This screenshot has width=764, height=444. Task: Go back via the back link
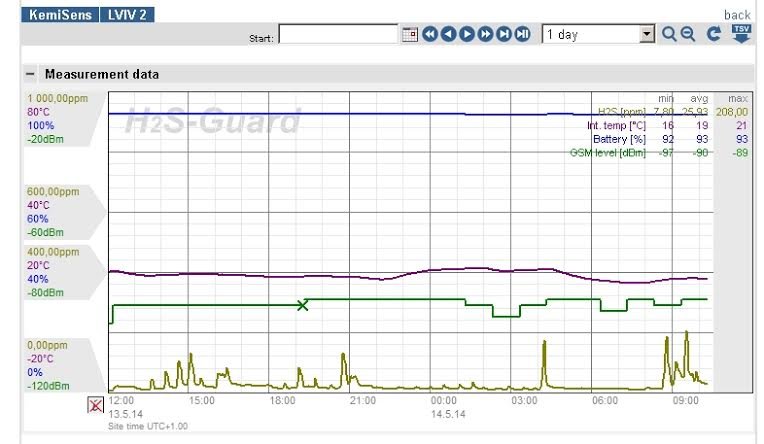coord(737,15)
